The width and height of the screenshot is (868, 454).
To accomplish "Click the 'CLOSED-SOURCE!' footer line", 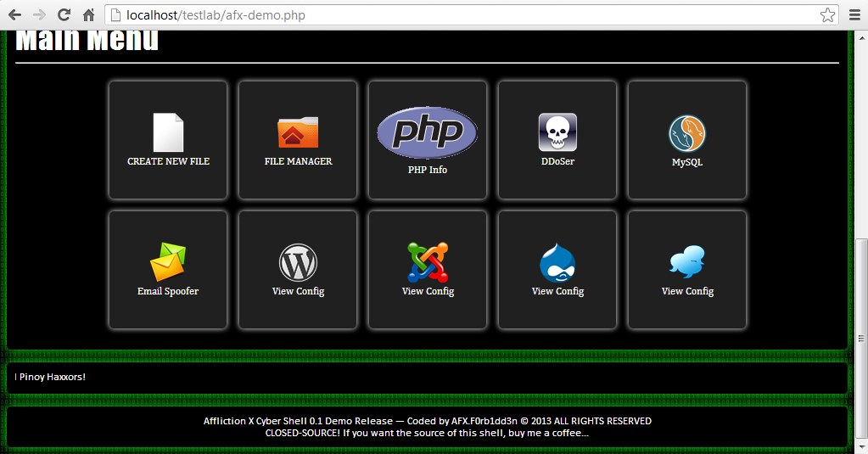I will click(x=427, y=433).
